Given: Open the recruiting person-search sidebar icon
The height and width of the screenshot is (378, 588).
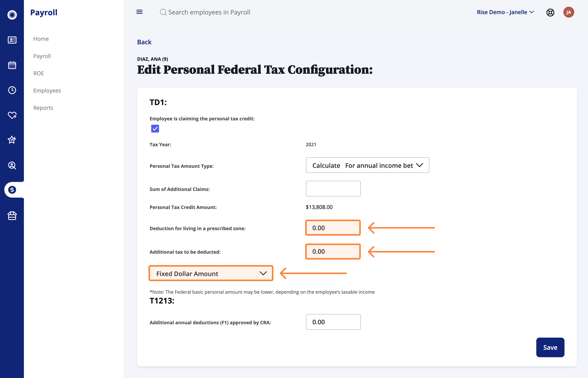Looking at the screenshot, I should pos(12,165).
